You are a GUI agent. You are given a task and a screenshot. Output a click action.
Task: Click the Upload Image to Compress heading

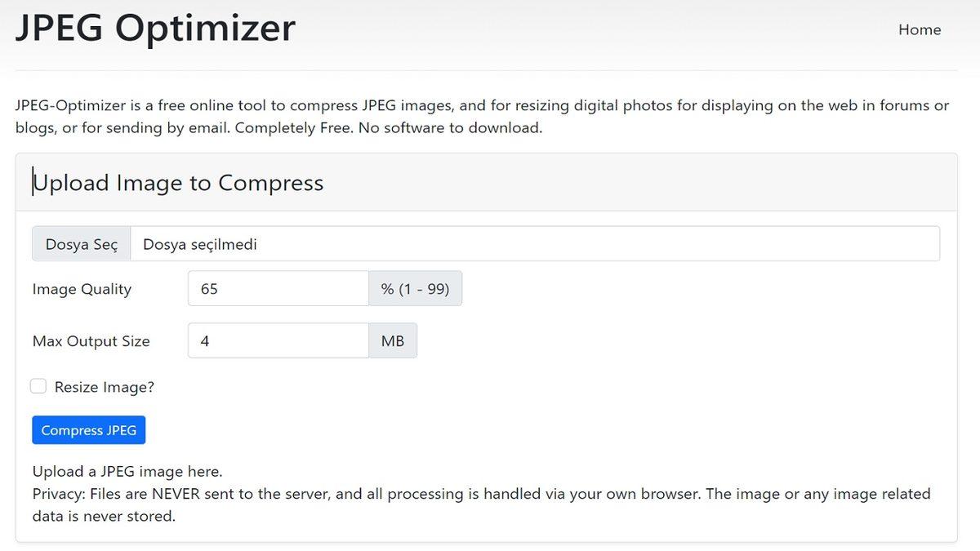tap(178, 183)
